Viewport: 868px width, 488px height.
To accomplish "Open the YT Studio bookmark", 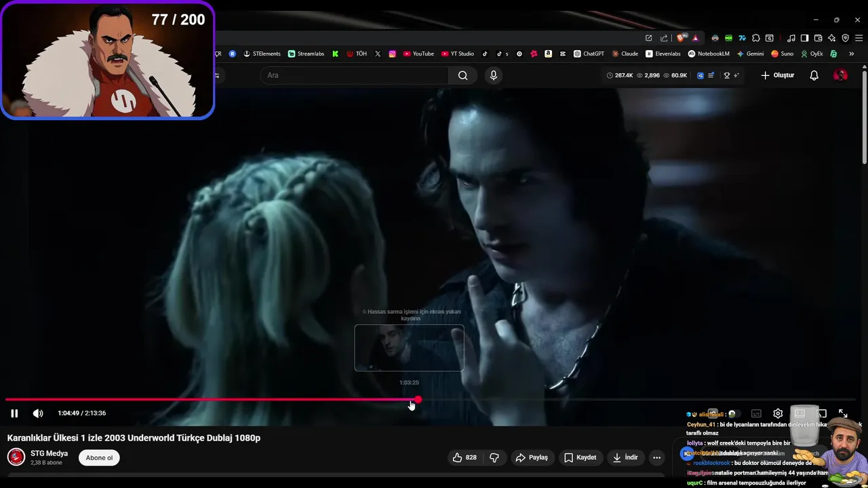I will pyautogui.click(x=458, y=54).
